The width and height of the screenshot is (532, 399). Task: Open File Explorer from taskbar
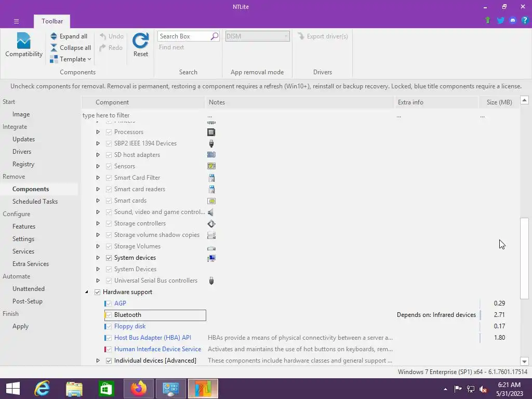pyautogui.click(x=74, y=389)
